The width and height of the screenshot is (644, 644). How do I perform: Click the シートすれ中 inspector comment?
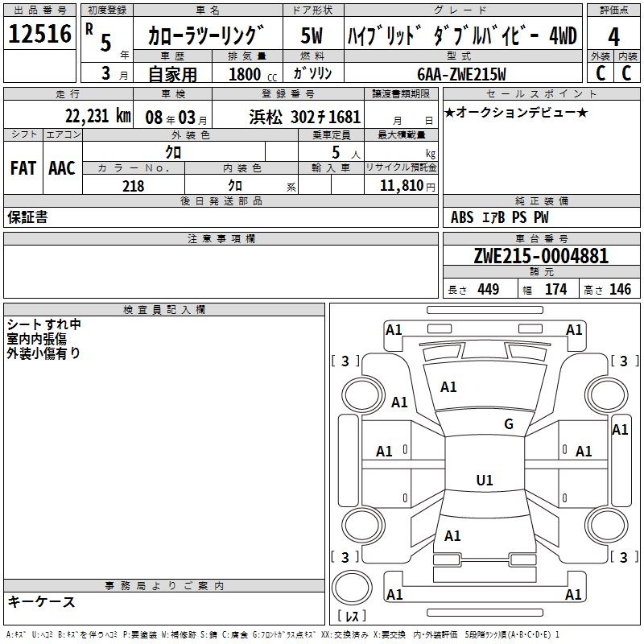[44, 324]
